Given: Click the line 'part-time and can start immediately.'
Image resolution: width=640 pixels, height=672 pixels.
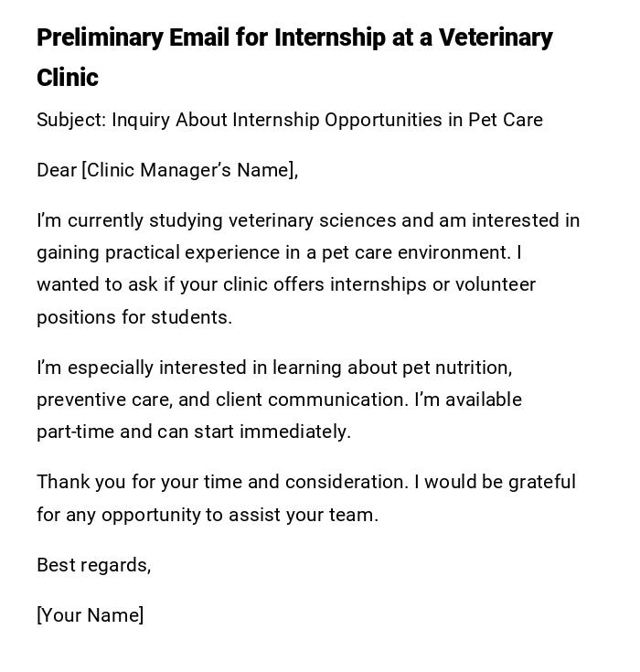Looking at the screenshot, I should click(193, 432).
